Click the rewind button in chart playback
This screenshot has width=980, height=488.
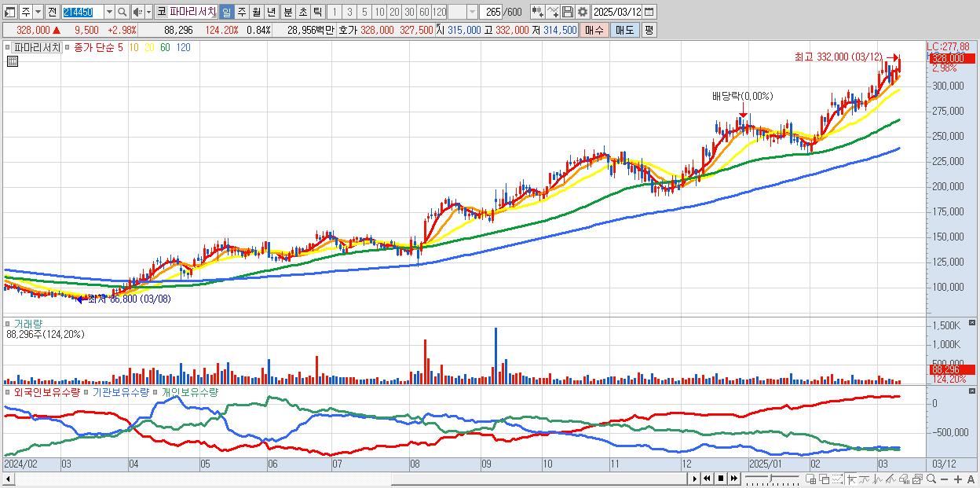[707, 479]
